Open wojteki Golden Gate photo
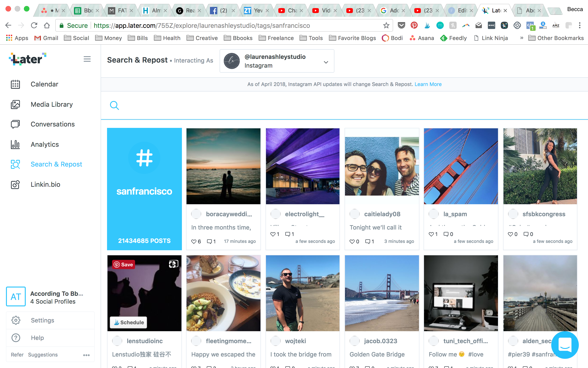 pyautogui.click(x=302, y=293)
